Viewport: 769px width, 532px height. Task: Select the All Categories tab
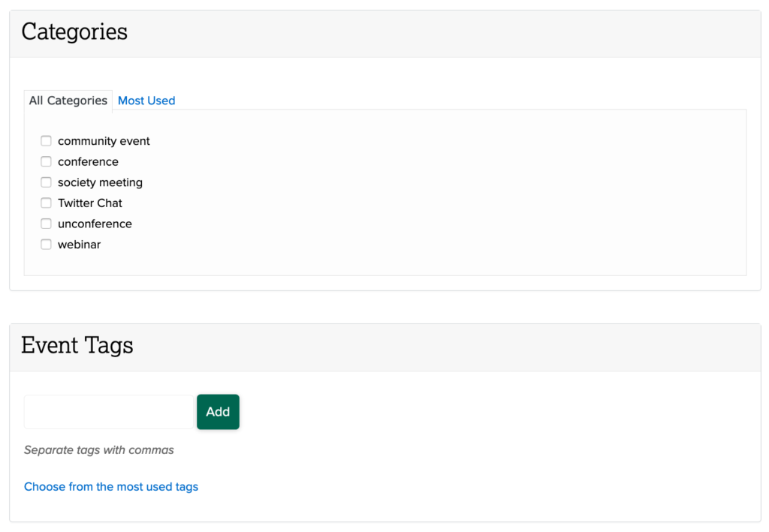click(x=68, y=101)
